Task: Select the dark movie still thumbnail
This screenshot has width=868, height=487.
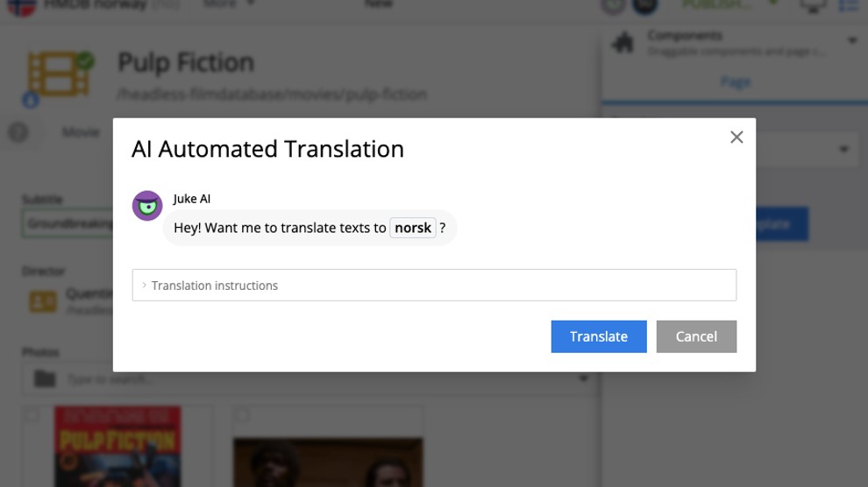Action: coord(328,462)
